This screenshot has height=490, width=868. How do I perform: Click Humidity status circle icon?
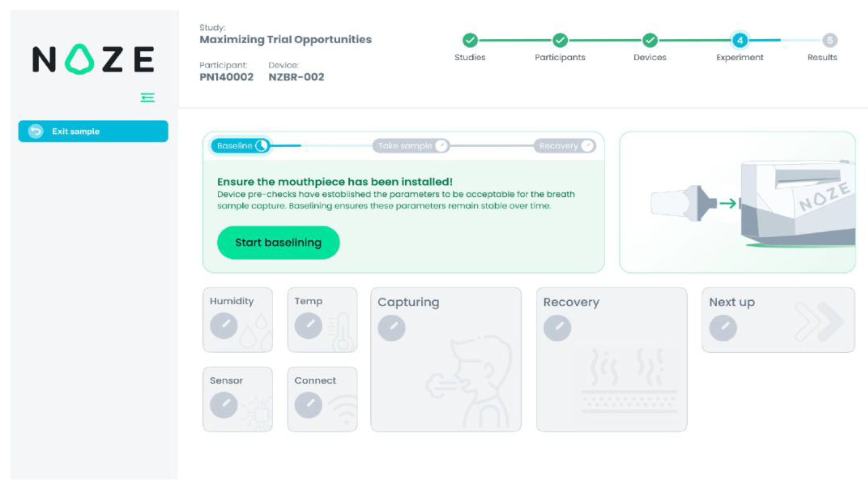tap(224, 325)
